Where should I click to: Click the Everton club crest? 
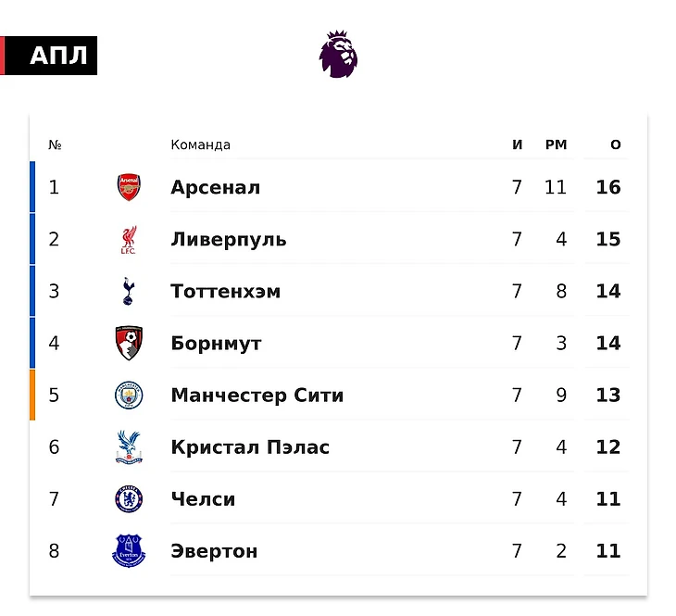point(129,551)
